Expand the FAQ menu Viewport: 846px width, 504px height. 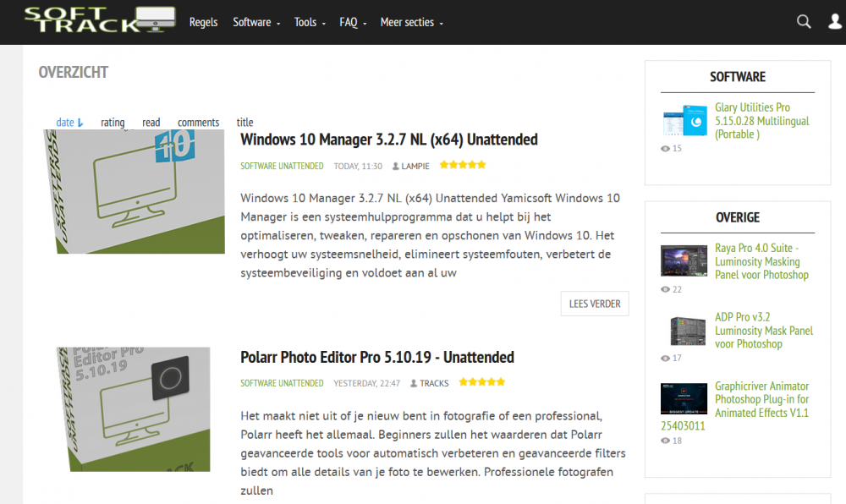[x=353, y=23]
